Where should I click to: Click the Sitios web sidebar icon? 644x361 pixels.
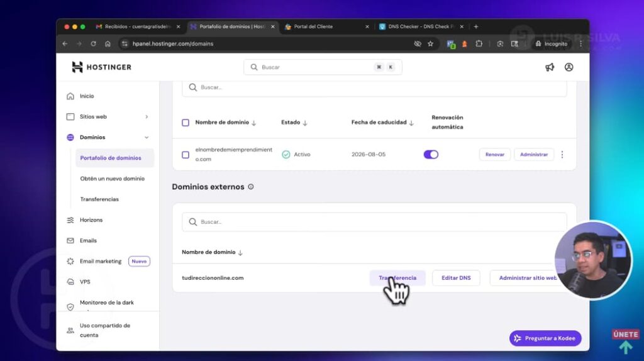point(70,116)
